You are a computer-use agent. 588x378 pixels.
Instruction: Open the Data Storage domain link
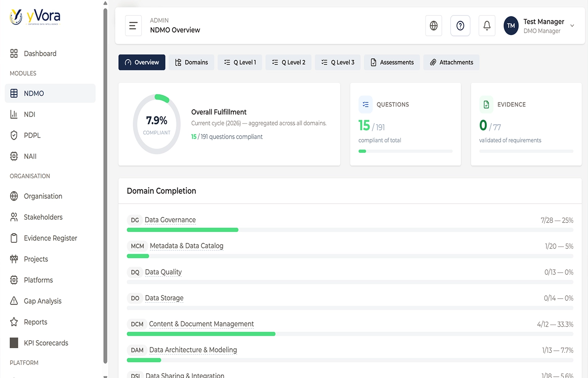(164, 298)
